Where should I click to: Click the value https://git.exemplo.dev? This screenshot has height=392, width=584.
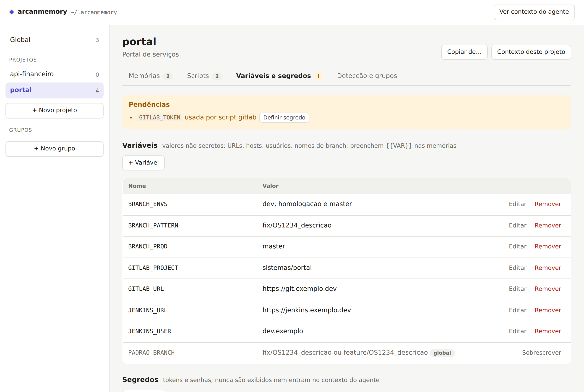[299, 289]
